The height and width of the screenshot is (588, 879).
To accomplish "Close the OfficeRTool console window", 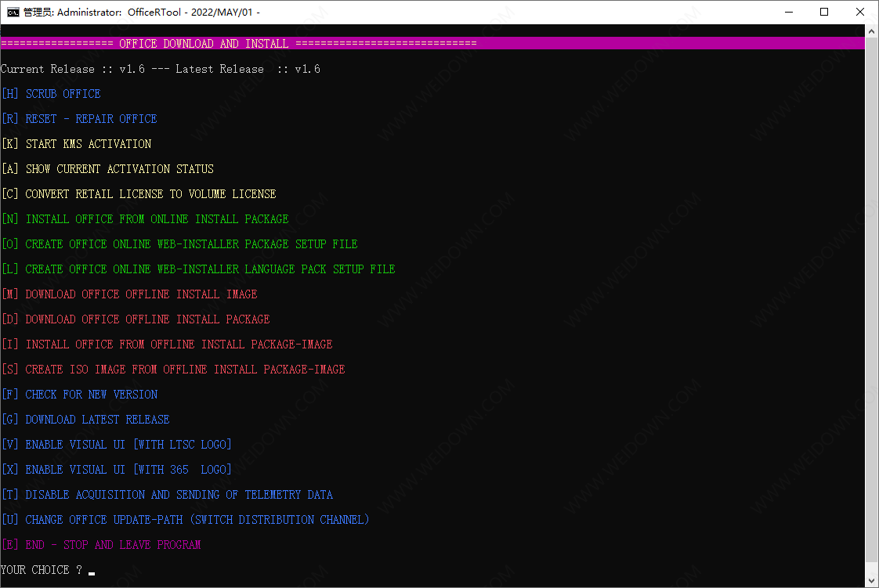I will 860,12.
